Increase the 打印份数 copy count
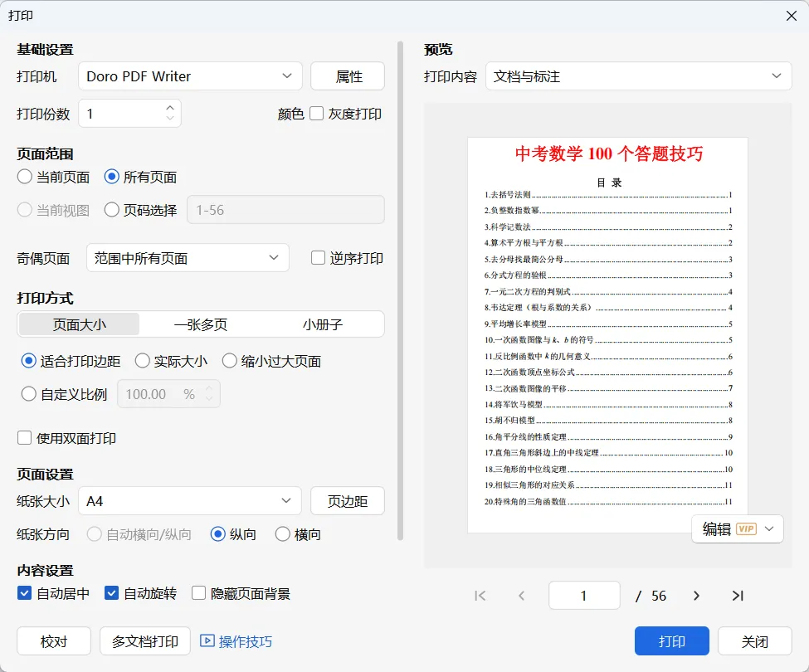This screenshot has width=809, height=672. (x=170, y=108)
